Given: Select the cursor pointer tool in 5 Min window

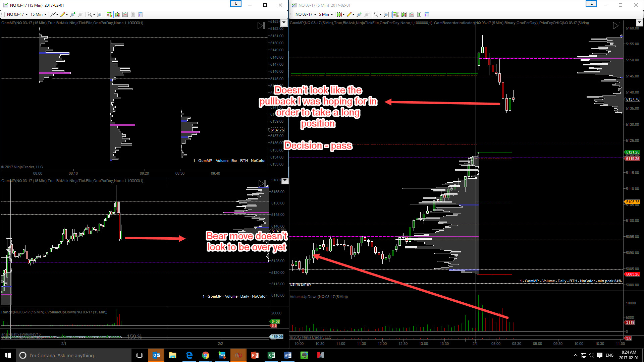Looking at the screenshot, I should coord(376,14).
